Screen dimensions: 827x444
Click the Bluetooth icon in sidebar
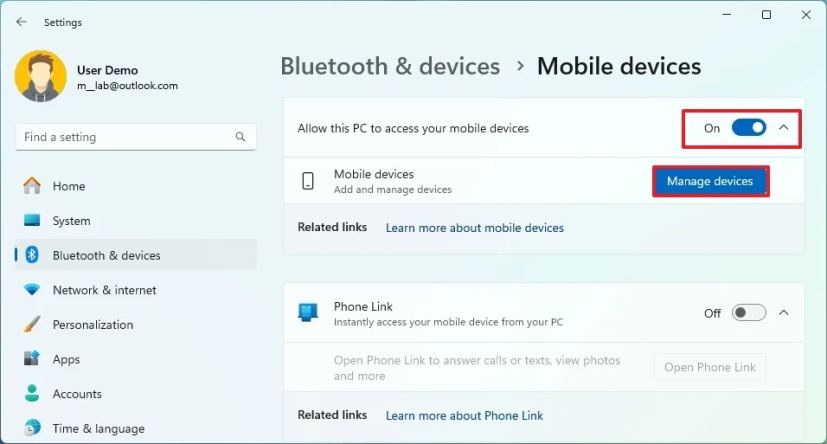(32, 255)
